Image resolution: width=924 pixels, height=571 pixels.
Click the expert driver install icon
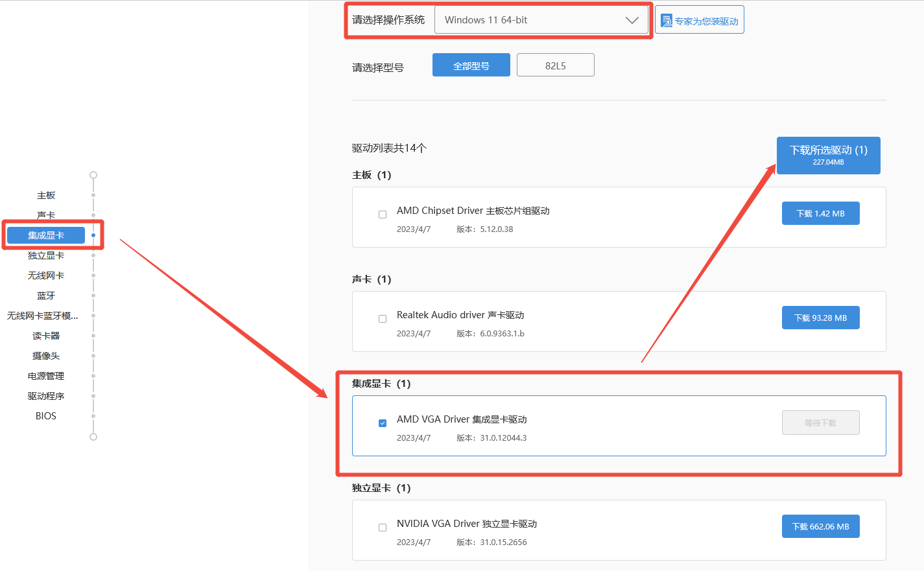coord(667,21)
